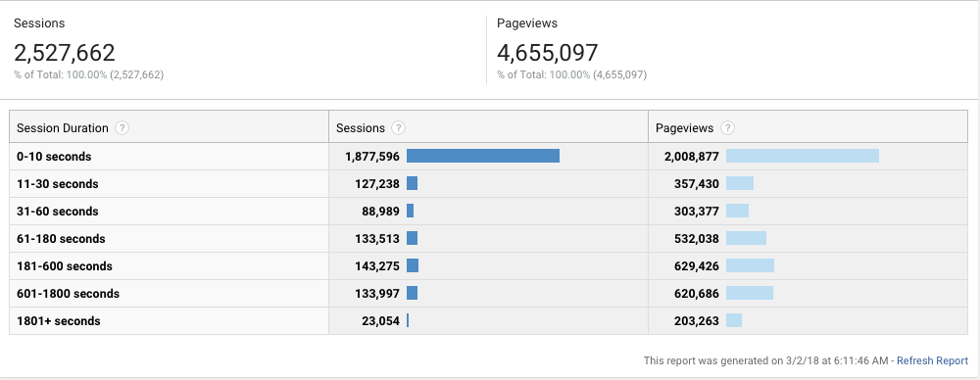Select the 0-10 seconds row label
The height and width of the screenshot is (380, 980).
(x=54, y=157)
